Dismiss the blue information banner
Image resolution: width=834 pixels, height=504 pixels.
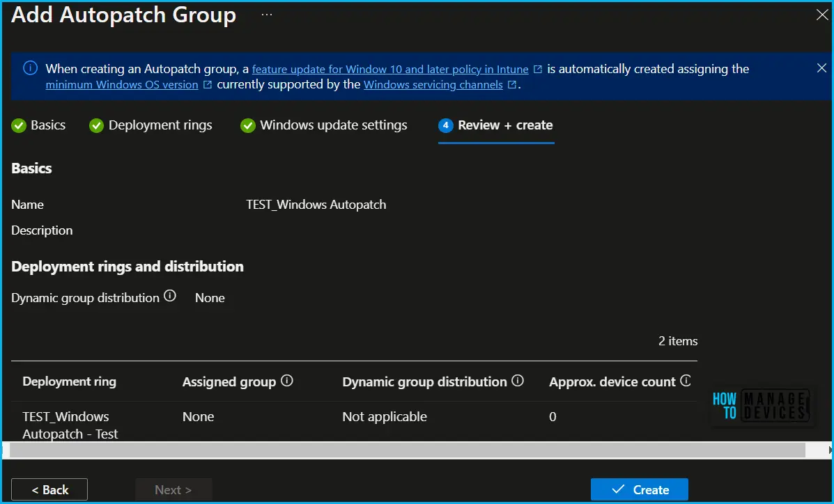click(821, 68)
